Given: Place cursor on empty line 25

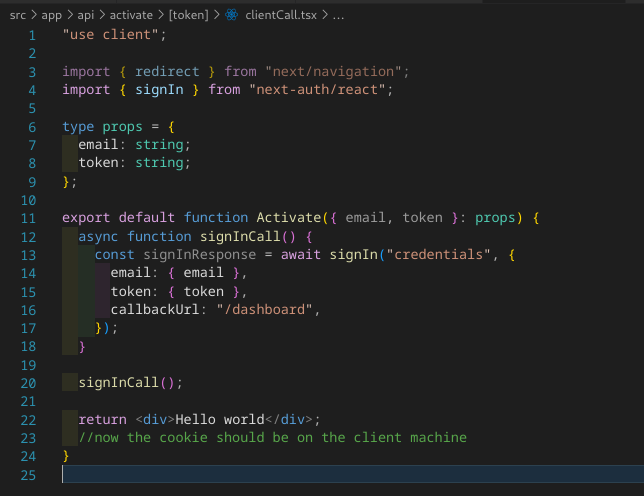Looking at the screenshot, I should click(x=353, y=475).
